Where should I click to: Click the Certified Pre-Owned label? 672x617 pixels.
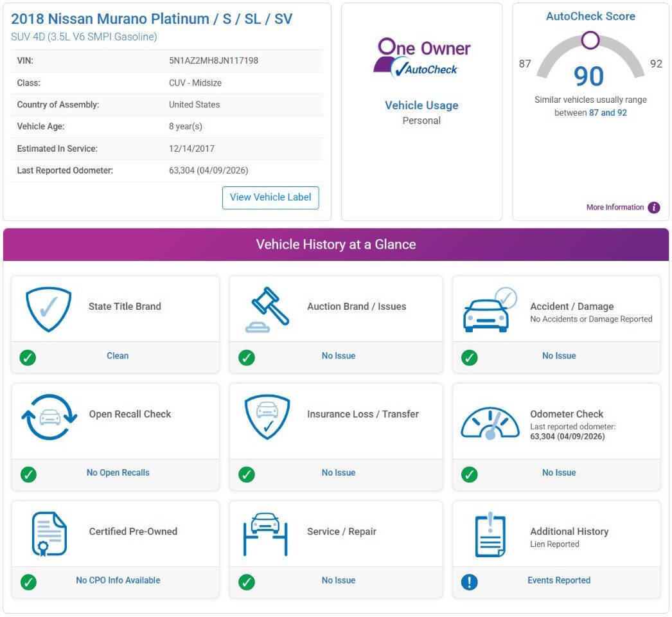click(133, 532)
